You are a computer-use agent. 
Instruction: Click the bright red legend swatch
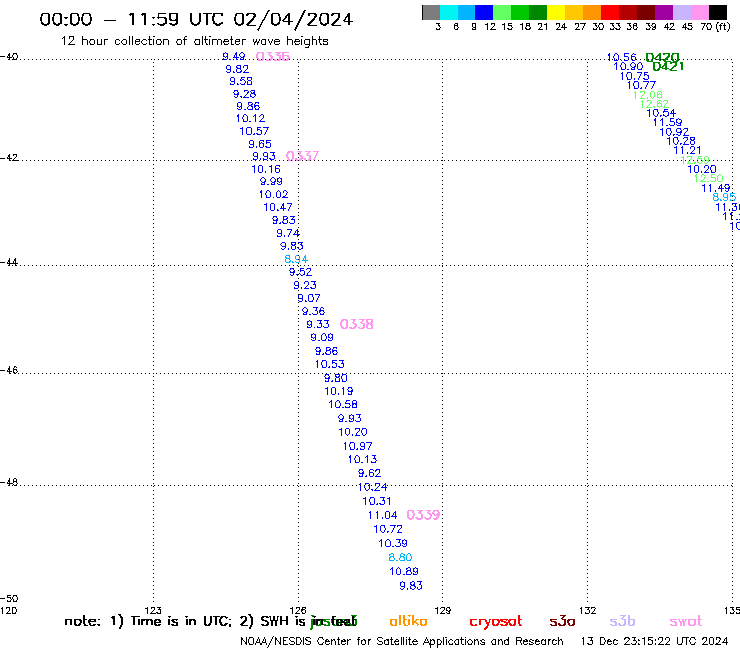tap(609, 12)
